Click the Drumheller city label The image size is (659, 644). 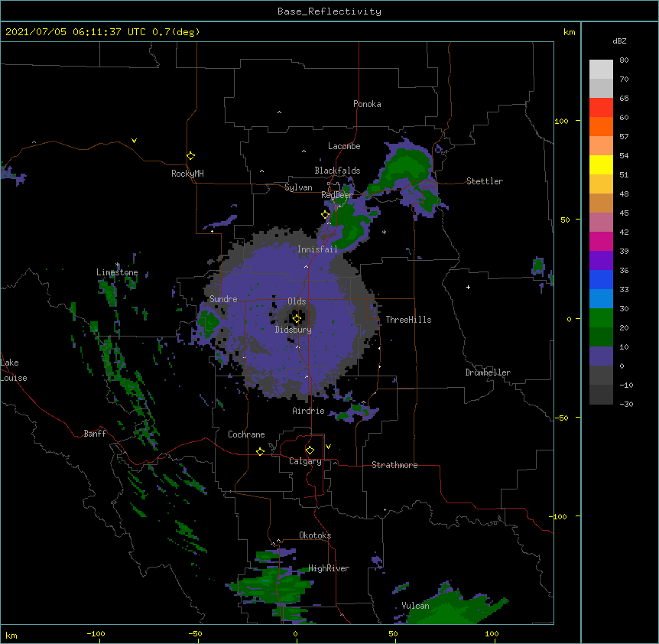[x=488, y=372]
